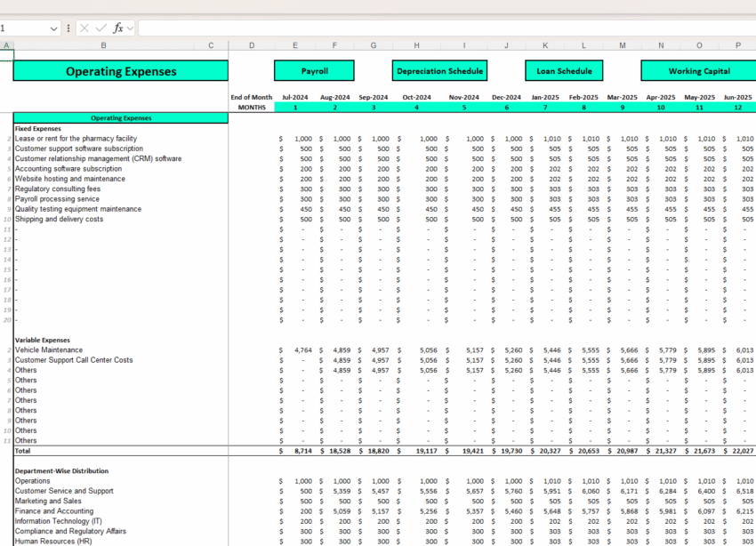
Task: Select column H header
Action: 416,45
